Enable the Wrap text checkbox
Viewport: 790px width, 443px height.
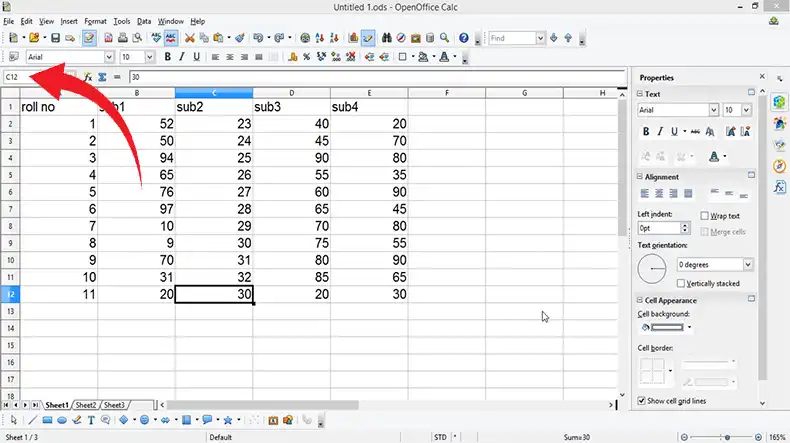(704, 216)
